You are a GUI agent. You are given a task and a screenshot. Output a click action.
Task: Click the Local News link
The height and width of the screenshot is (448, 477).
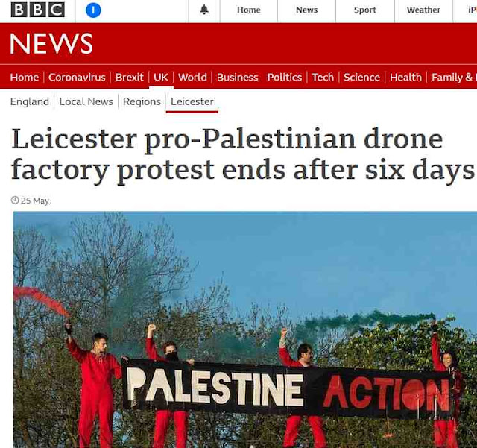[86, 101]
